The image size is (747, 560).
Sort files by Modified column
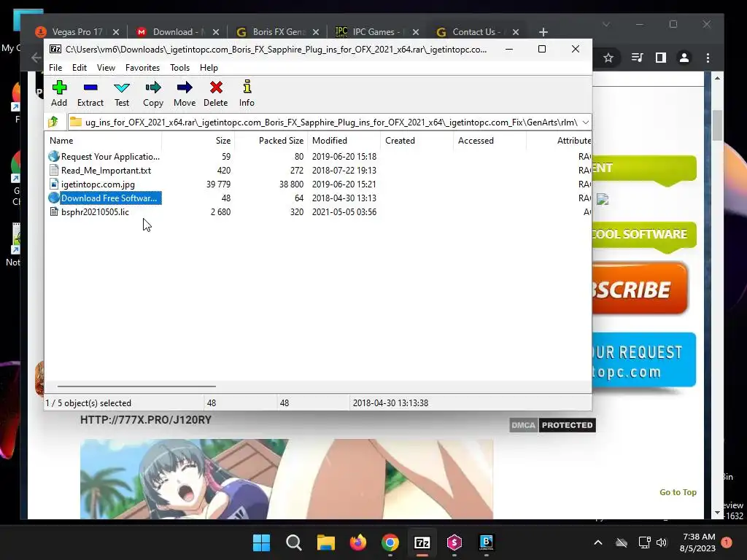[344, 141]
